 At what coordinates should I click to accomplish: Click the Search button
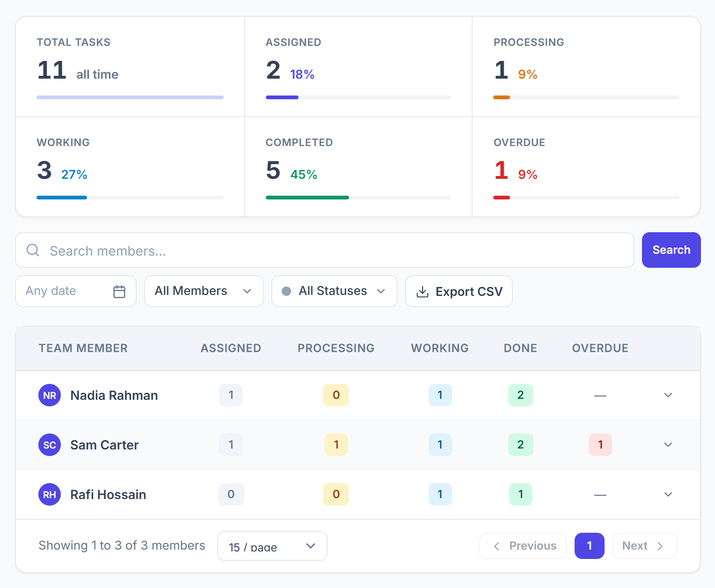671,250
